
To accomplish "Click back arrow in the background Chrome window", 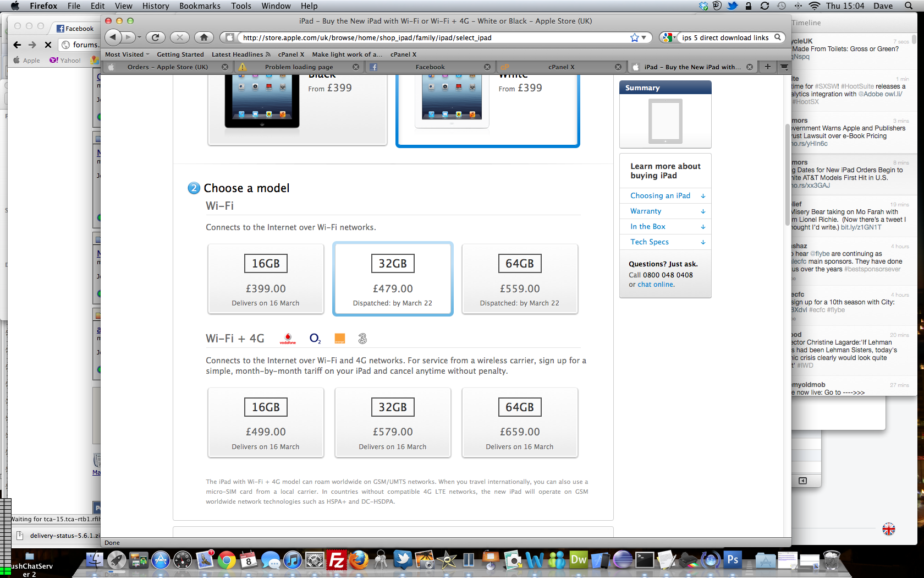I will coord(17,45).
